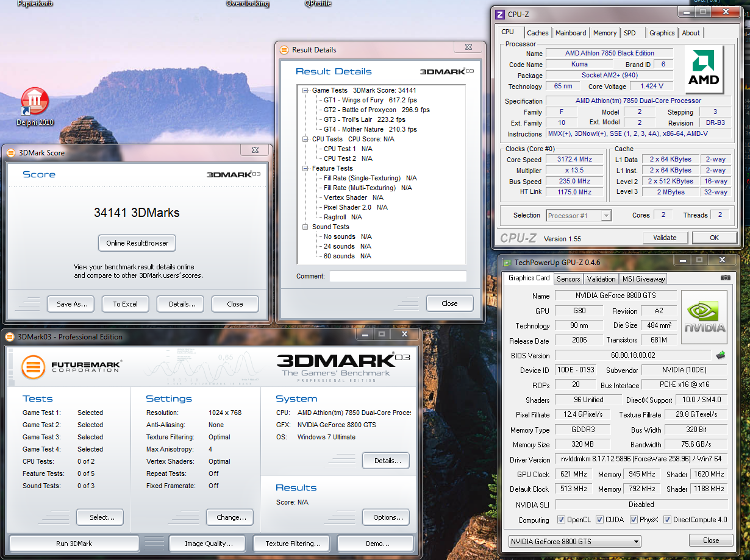Screen dimensions: 750x560
Task: Click Close in the Result Details window
Action: point(449,303)
